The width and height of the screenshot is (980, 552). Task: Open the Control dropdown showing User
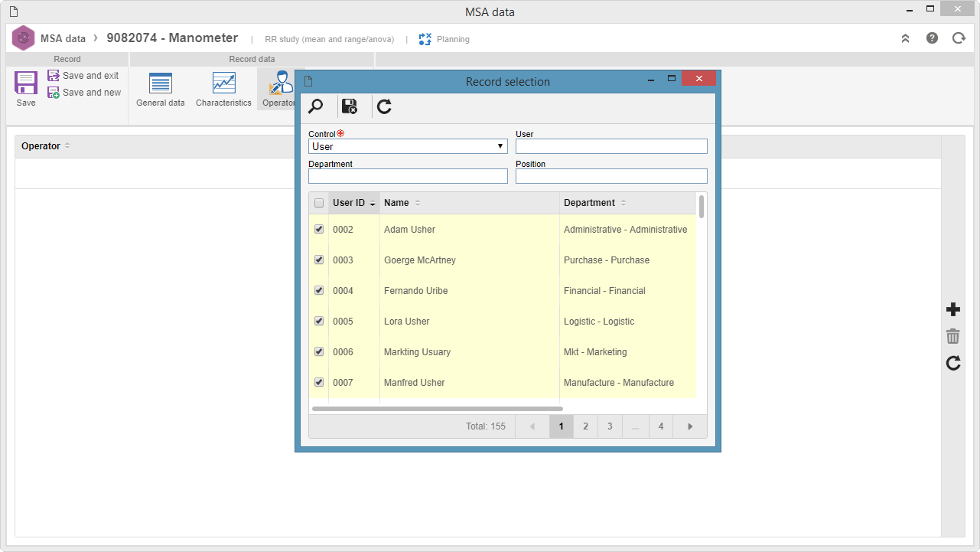[x=408, y=146]
